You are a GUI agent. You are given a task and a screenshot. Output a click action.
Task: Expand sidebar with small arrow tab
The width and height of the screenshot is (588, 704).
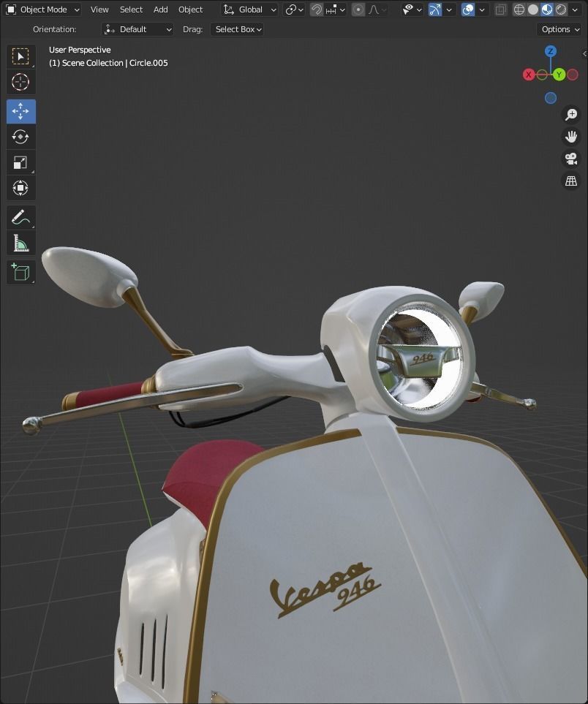(584, 53)
